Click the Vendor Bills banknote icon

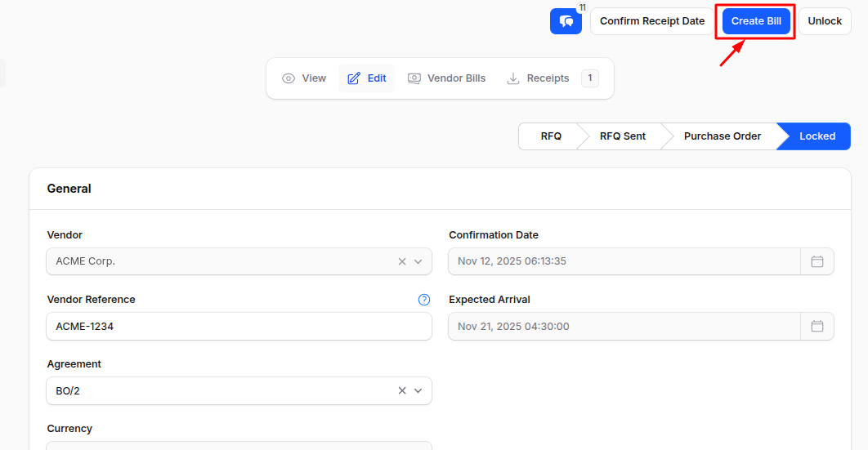[414, 78]
